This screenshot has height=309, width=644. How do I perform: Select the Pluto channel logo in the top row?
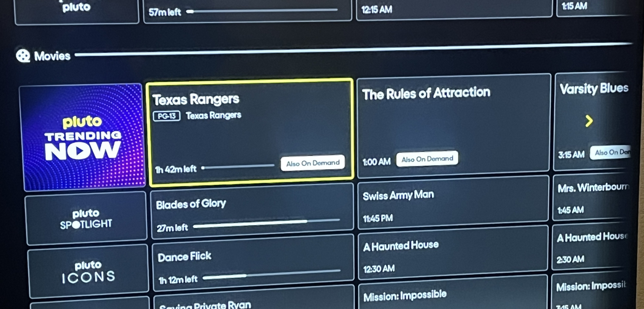pyautogui.click(x=77, y=10)
